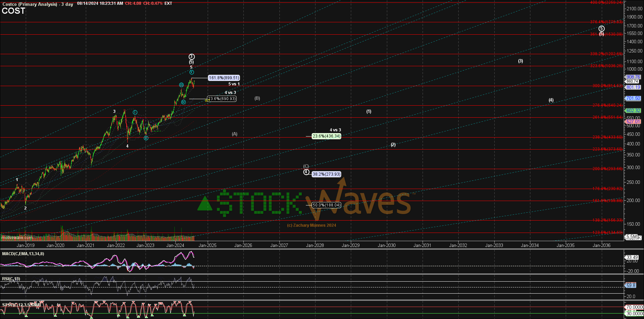Click the cyan circled v wave marker

click(192, 72)
